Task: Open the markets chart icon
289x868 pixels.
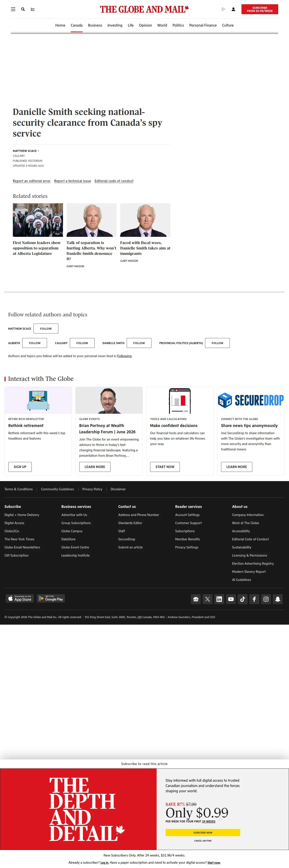Action: click(33, 9)
